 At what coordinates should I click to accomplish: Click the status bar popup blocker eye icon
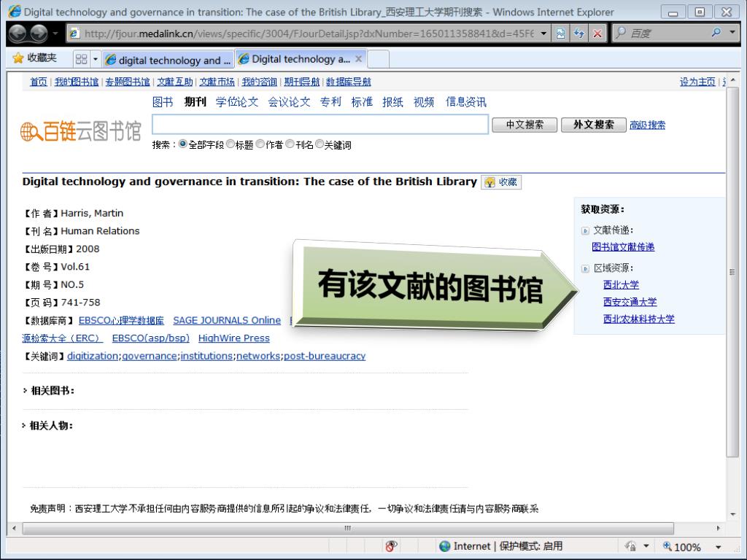pos(391,545)
